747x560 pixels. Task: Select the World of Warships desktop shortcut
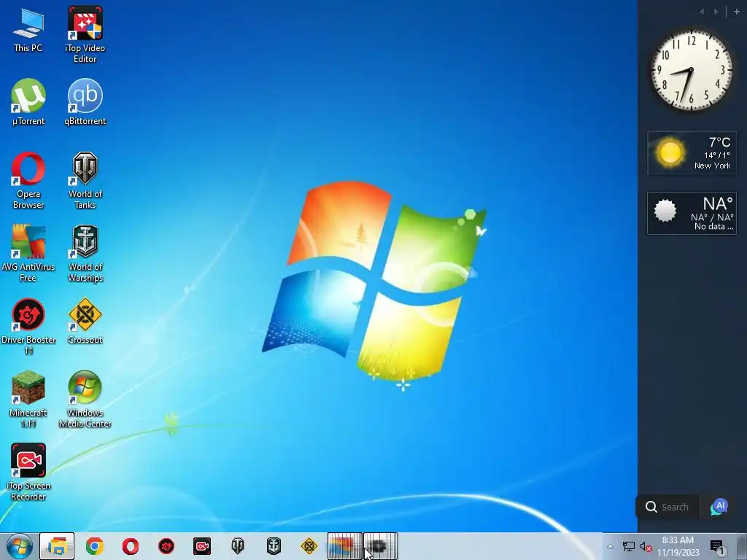(85, 253)
